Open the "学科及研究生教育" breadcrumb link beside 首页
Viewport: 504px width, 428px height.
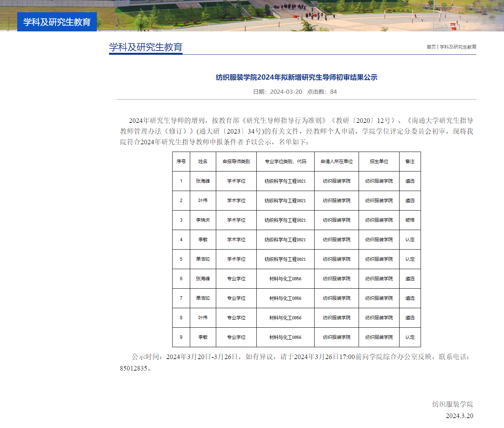[x=458, y=47]
